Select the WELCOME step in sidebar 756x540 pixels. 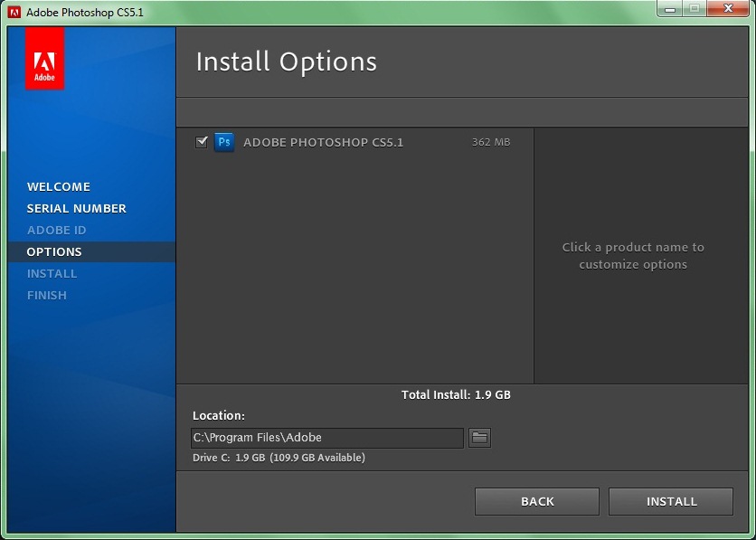tap(59, 186)
